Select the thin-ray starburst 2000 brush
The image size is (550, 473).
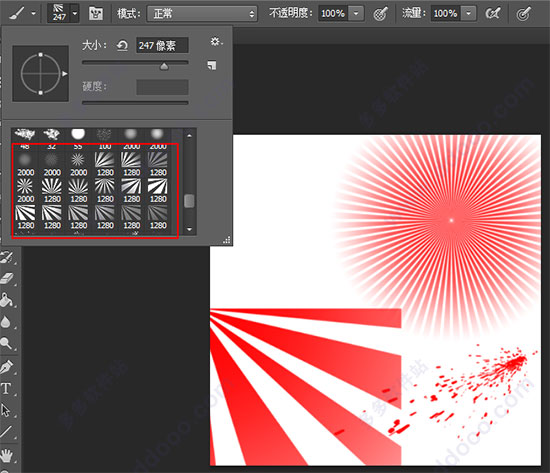[78, 164]
